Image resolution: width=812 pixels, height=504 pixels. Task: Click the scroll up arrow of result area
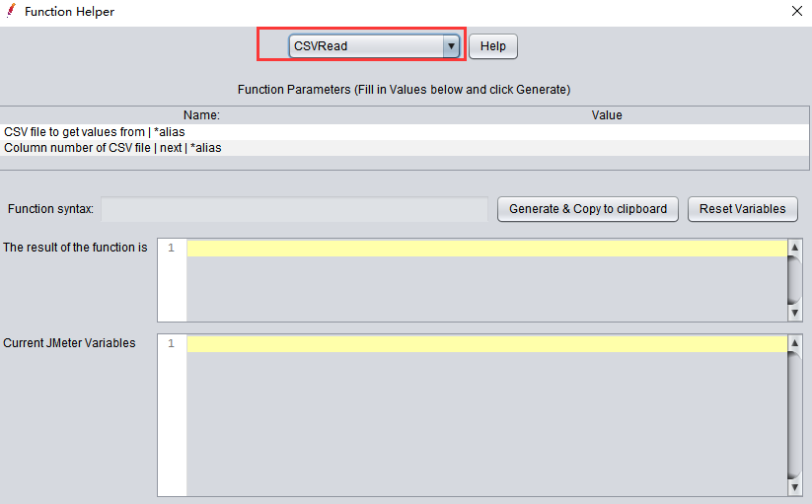coord(795,248)
